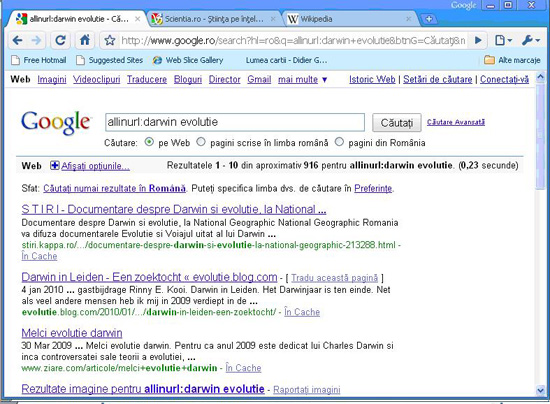Open S T I R I - Documentare despre Darwin result

point(174,209)
